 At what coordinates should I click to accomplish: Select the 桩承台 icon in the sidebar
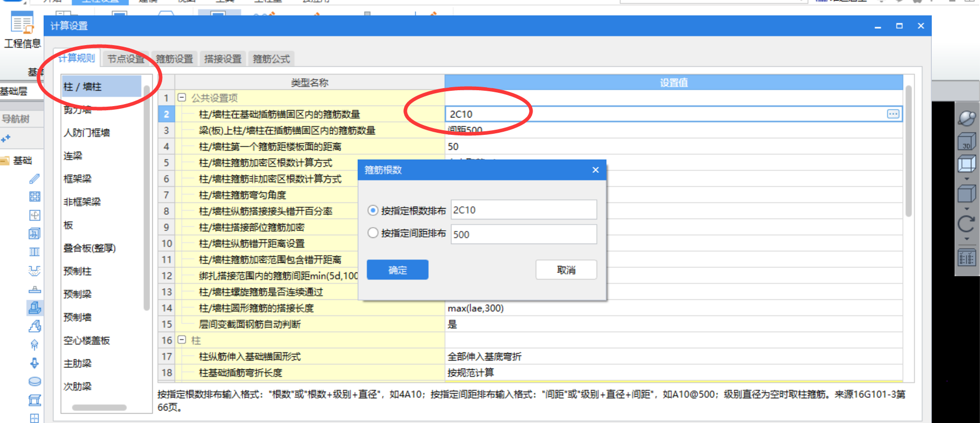34,345
